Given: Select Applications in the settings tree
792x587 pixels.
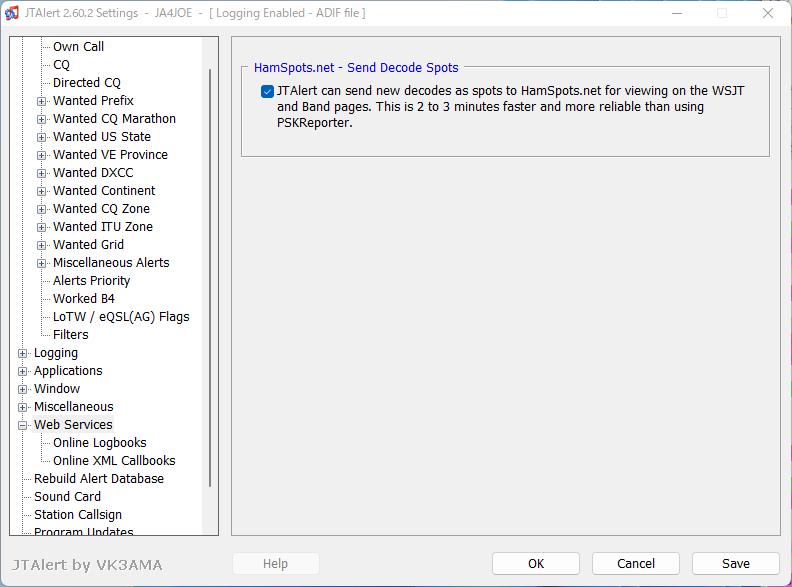Looking at the screenshot, I should pyautogui.click(x=68, y=371).
